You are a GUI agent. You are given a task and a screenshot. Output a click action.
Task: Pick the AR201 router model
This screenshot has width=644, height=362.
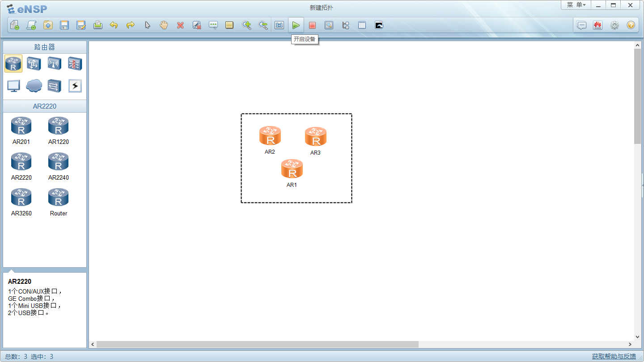click(x=21, y=130)
